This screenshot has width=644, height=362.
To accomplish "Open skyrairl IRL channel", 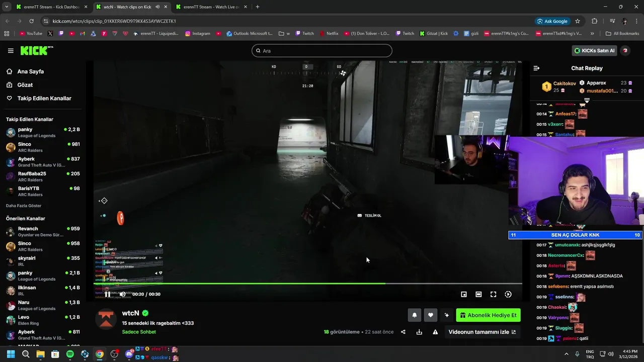I will point(43,261).
